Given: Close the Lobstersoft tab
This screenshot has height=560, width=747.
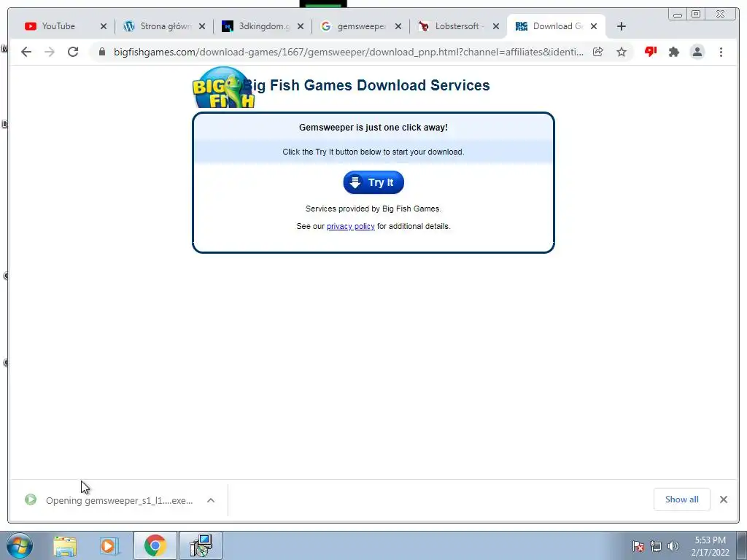Looking at the screenshot, I should coord(496,26).
